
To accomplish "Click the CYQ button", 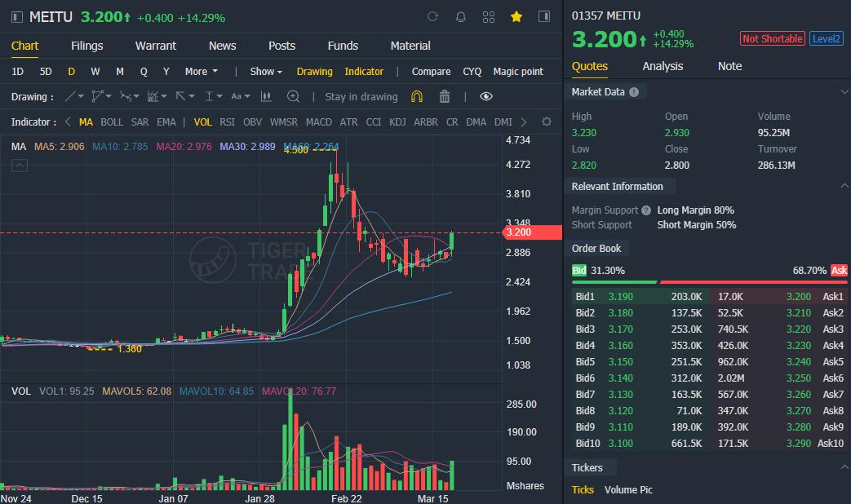I will click(x=472, y=72).
